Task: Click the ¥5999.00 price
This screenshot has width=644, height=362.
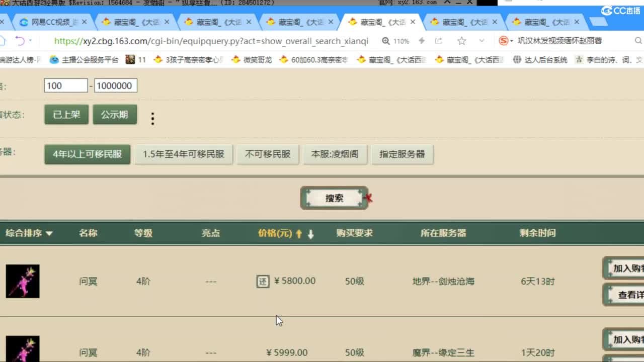Action: (x=287, y=352)
